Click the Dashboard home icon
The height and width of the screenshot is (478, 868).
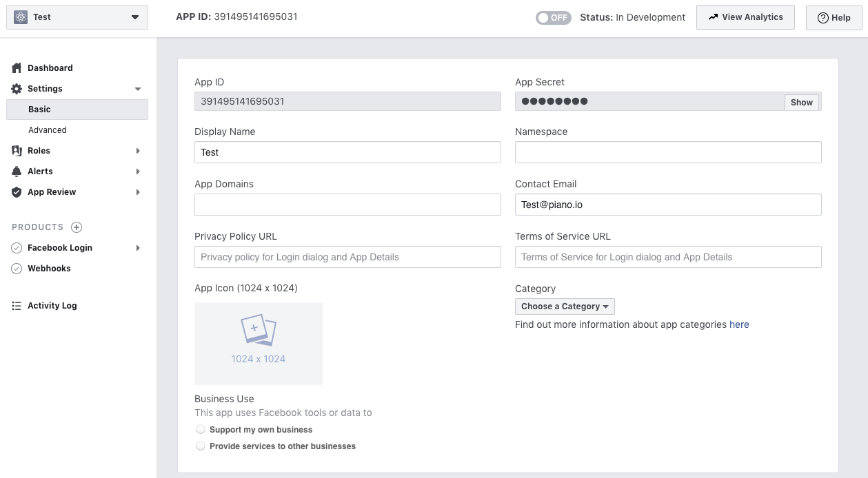coord(17,68)
